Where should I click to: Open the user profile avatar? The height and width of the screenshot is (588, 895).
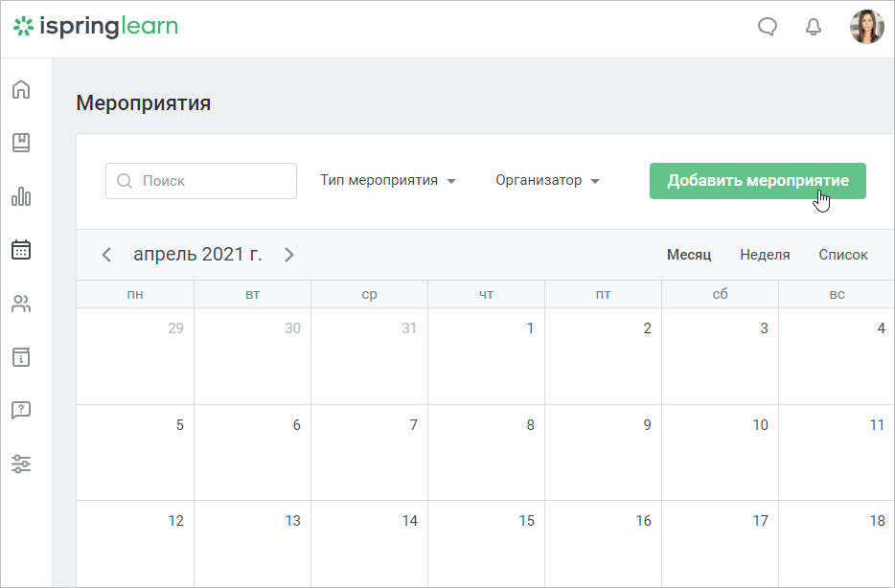866,26
